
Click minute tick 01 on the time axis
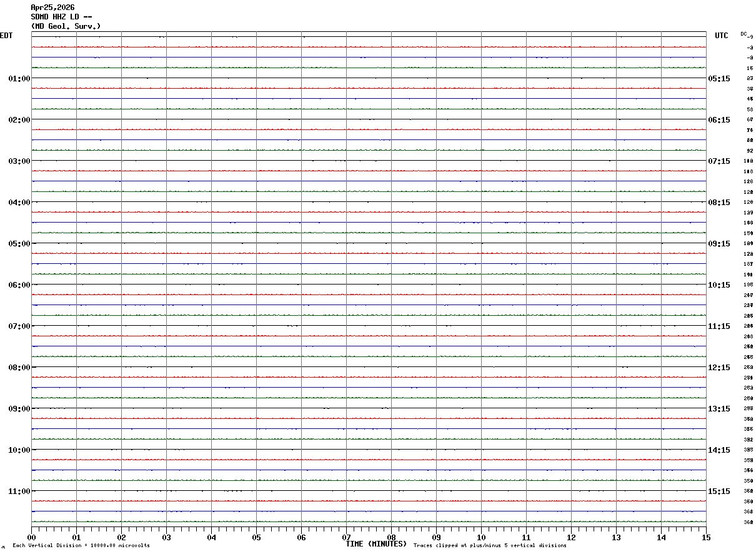(x=76, y=536)
